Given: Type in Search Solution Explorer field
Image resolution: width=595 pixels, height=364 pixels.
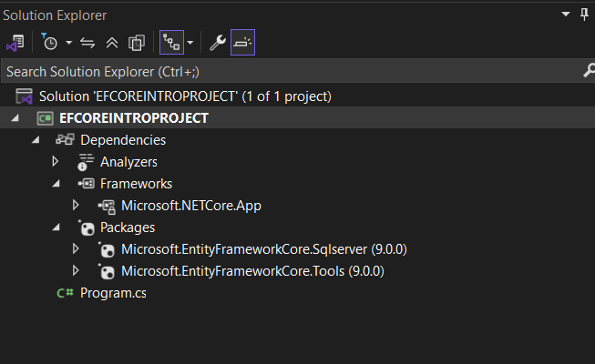Looking at the screenshot, I should pyautogui.click(x=273, y=71).
